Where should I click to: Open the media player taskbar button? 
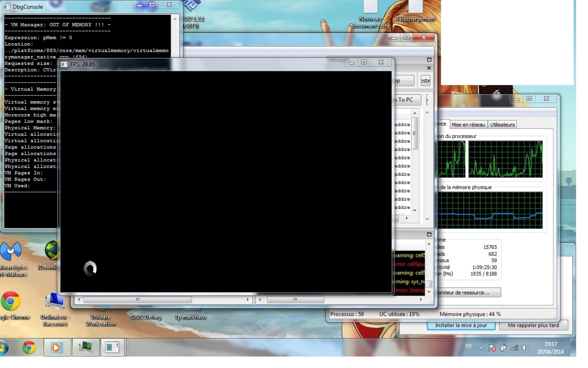tap(57, 347)
